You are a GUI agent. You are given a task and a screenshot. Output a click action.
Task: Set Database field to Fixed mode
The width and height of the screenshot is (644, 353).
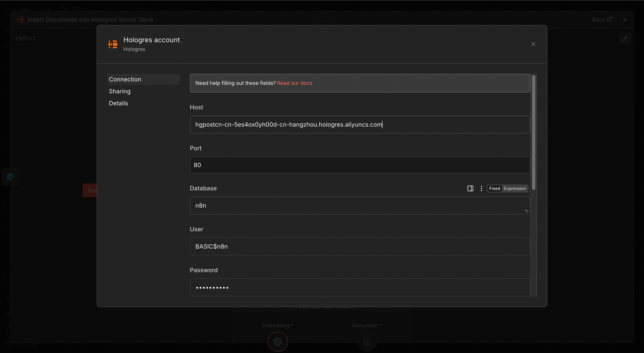(494, 188)
